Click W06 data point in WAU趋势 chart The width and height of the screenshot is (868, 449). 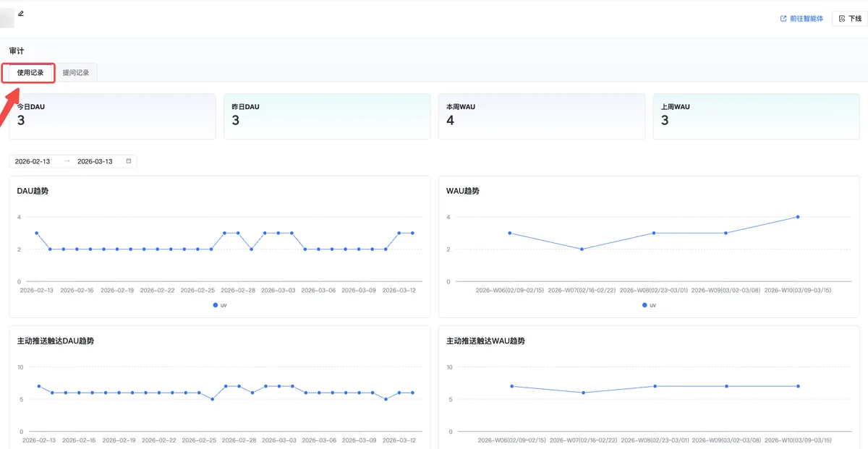510,233
